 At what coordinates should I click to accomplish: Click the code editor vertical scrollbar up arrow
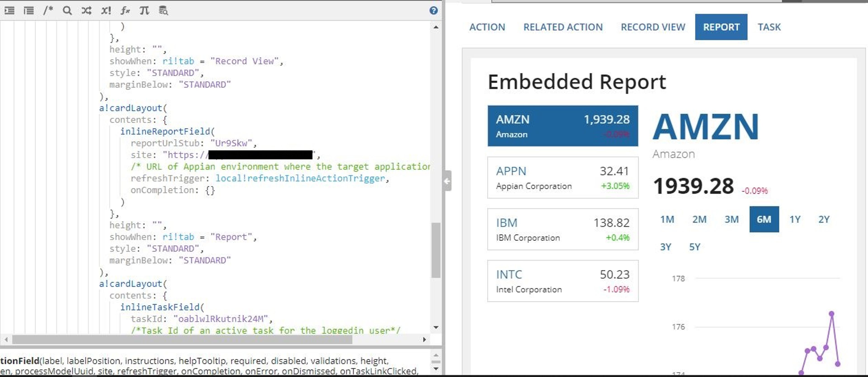(x=436, y=27)
